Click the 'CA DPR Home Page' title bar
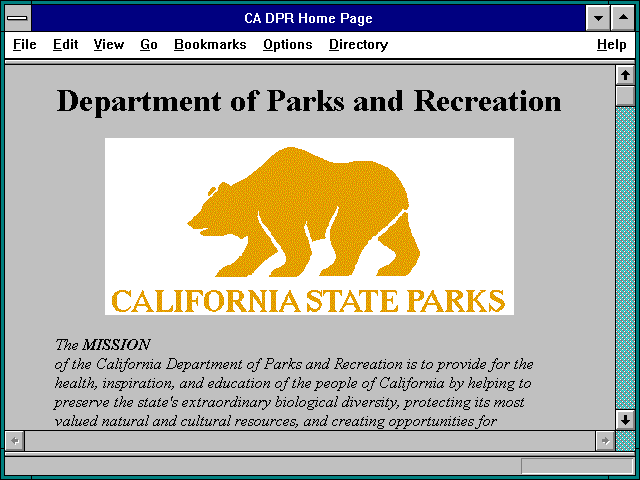 [x=308, y=18]
